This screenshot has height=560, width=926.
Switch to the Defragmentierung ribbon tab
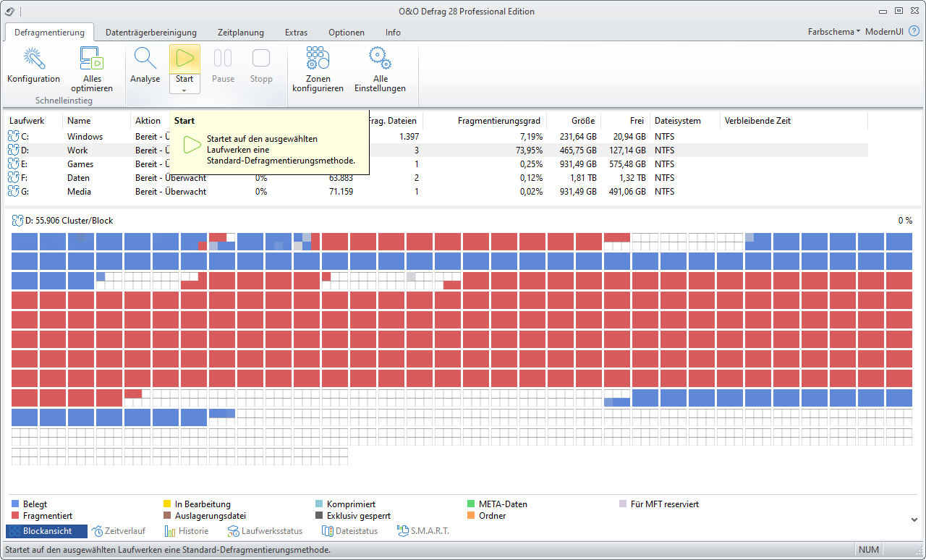(49, 33)
